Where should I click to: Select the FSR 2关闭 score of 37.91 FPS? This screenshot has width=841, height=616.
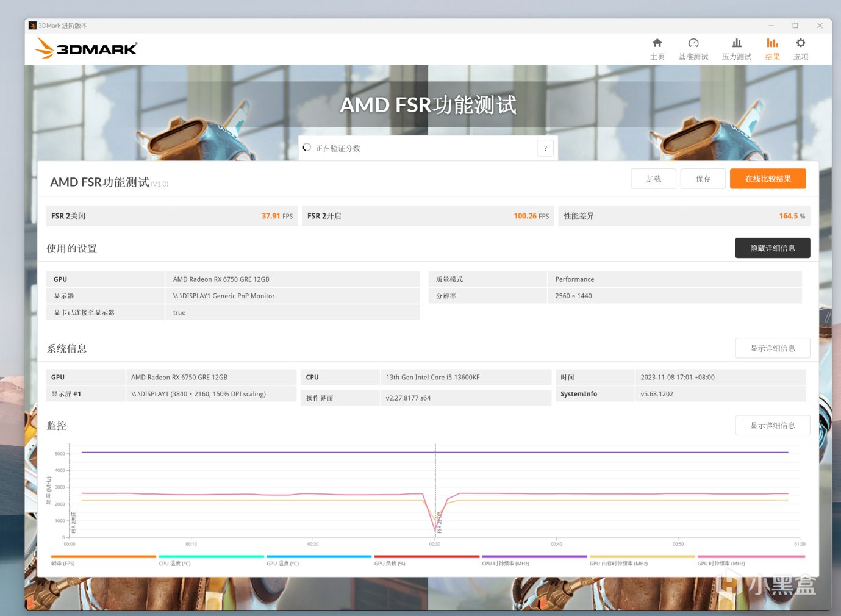click(x=277, y=216)
